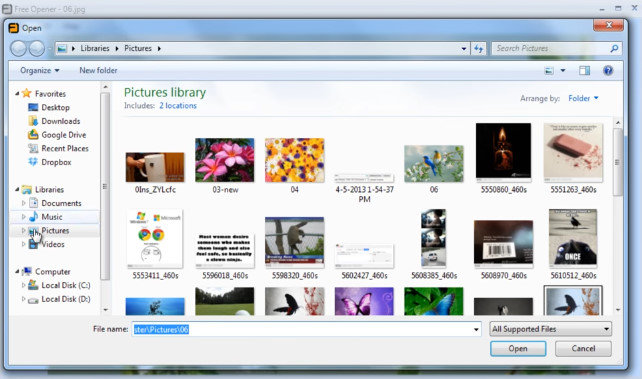Select the 4-5-2013 1-54-37 PM thumbnail
This screenshot has width=642, height=379.
(x=364, y=178)
